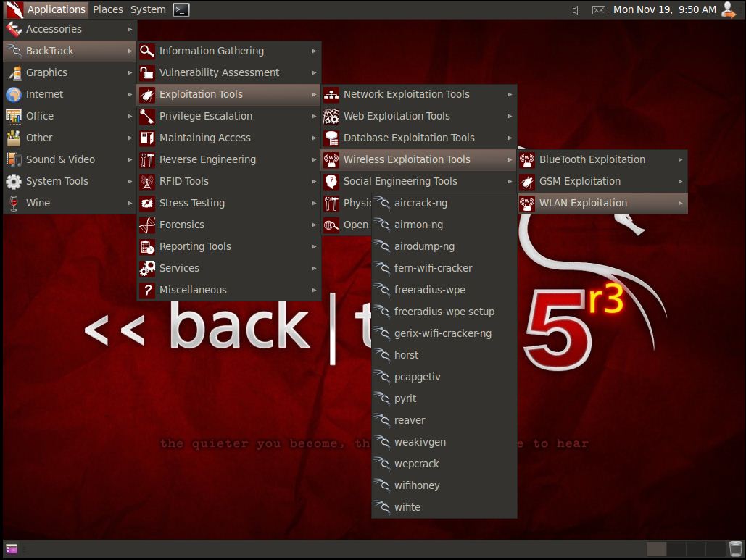Screen dimensions: 746x560
Task: Click the Graphics category icon
Action: coord(14,72)
